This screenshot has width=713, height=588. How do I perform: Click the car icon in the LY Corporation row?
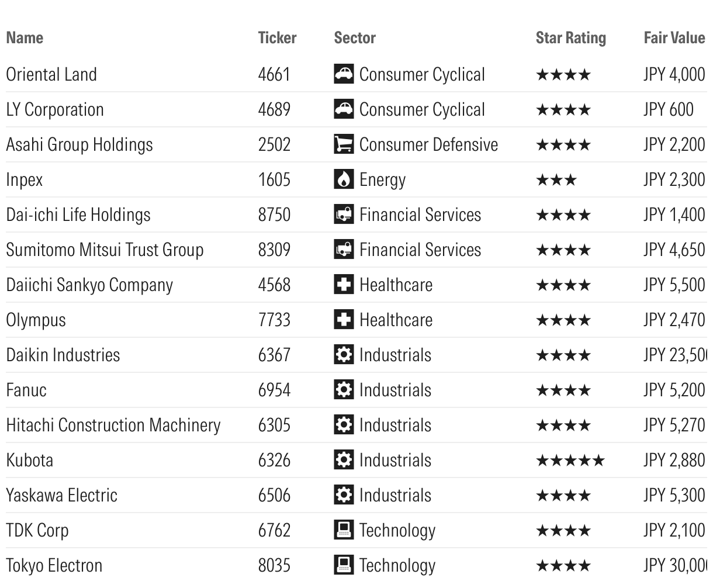[344, 109]
